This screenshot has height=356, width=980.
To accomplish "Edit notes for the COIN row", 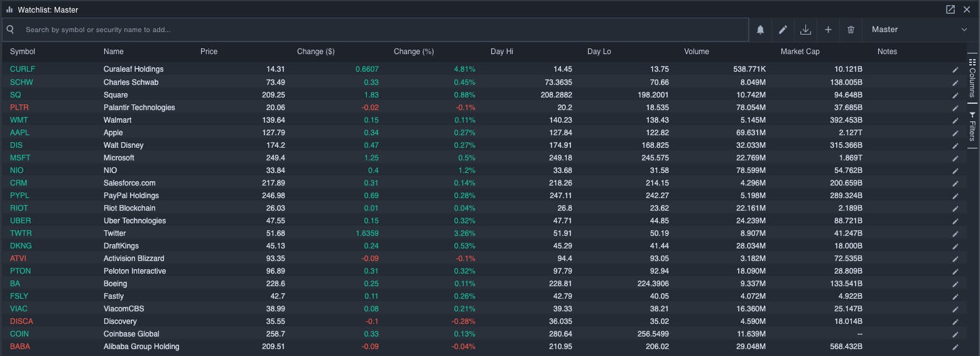I will point(955,334).
